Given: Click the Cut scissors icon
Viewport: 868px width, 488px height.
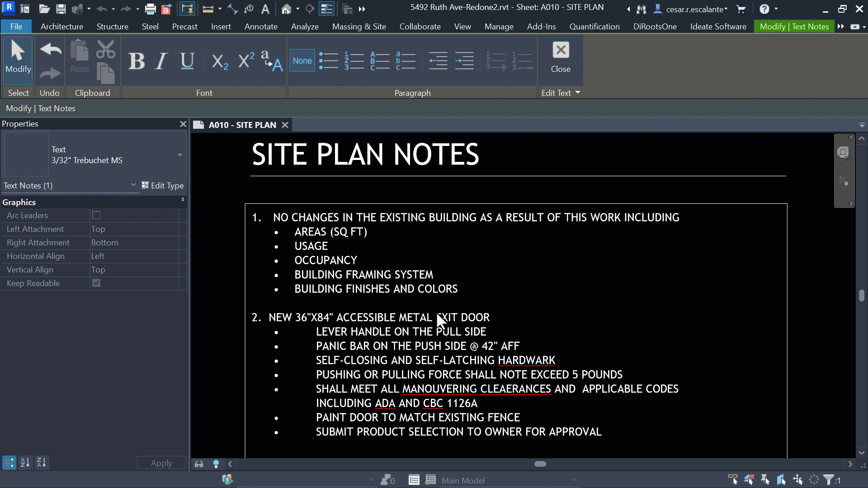Looking at the screenshot, I should pyautogui.click(x=106, y=49).
